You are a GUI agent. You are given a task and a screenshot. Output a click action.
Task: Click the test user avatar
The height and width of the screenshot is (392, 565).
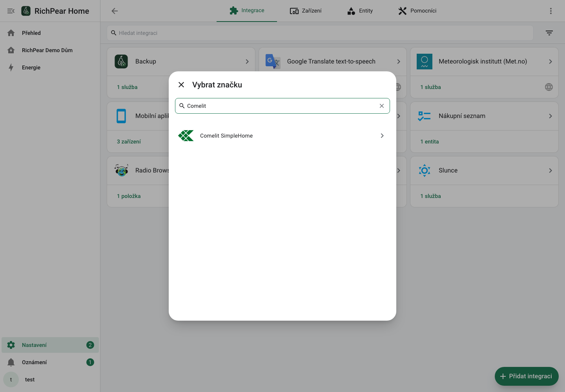[11, 379]
